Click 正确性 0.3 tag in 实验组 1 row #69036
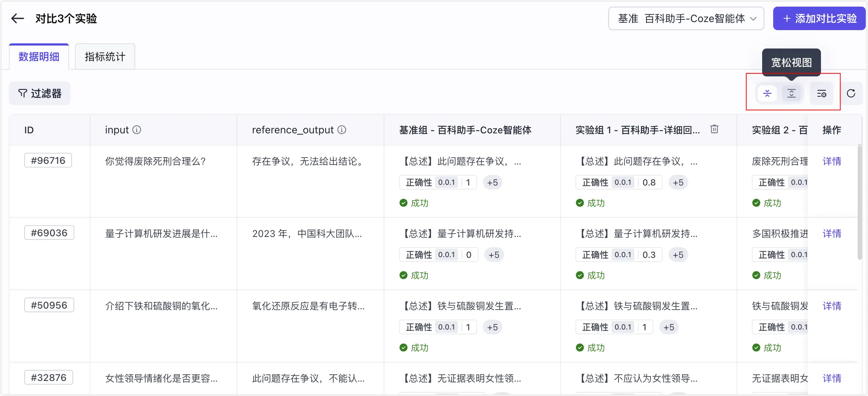This screenshot has height=396, width=868. 619,255
